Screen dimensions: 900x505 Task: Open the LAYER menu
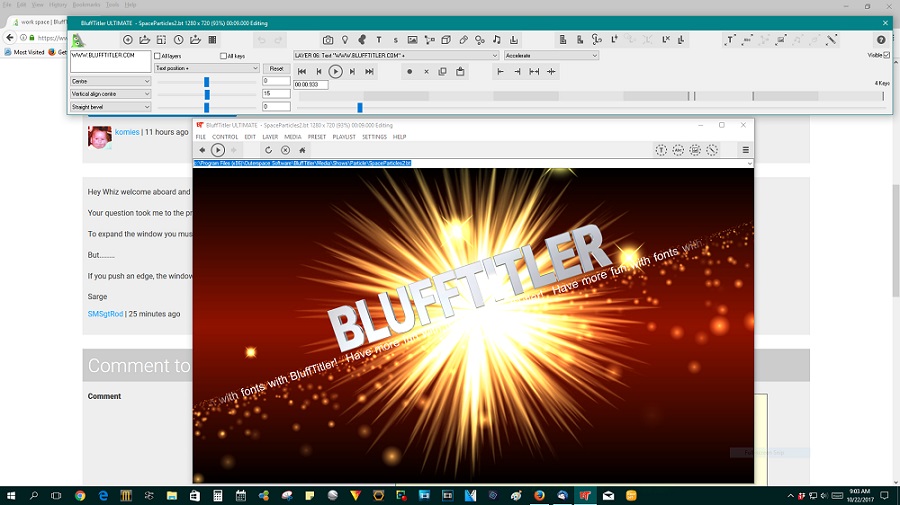(x=270, y=137)
